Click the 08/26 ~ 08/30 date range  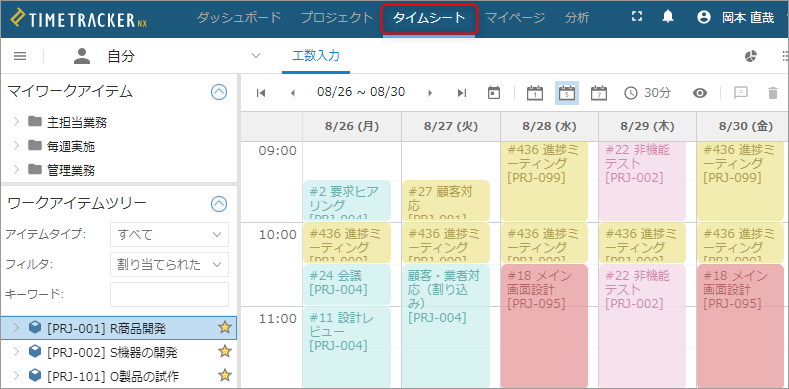click(361, 92)
